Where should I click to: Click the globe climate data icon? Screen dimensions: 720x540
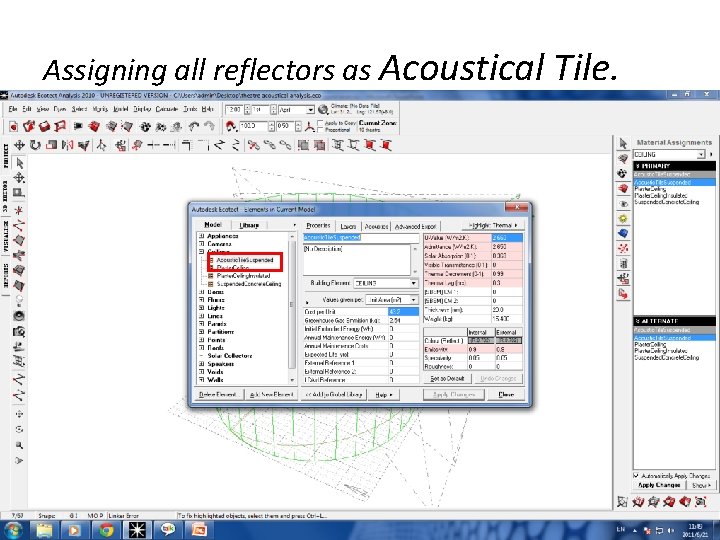pos(323,109)
